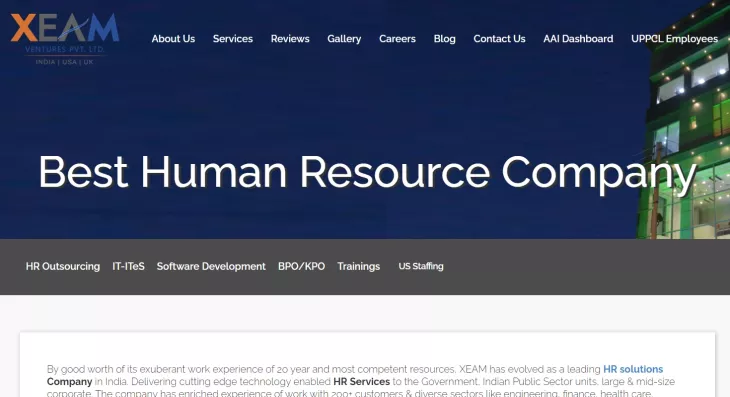
Task: Open the AAI Dashboard link
Action: click(x=578, y=39)
